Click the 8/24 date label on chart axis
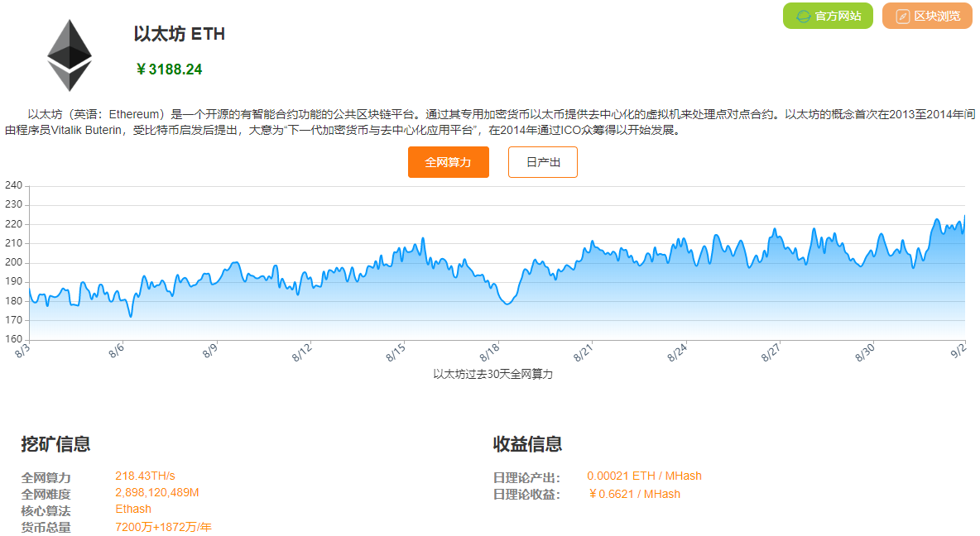 coord(677,352)
